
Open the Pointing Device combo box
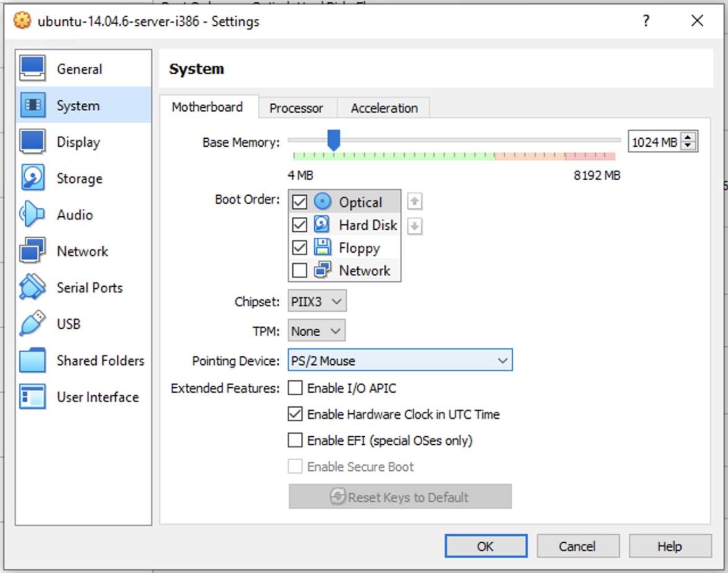point(400,361)
